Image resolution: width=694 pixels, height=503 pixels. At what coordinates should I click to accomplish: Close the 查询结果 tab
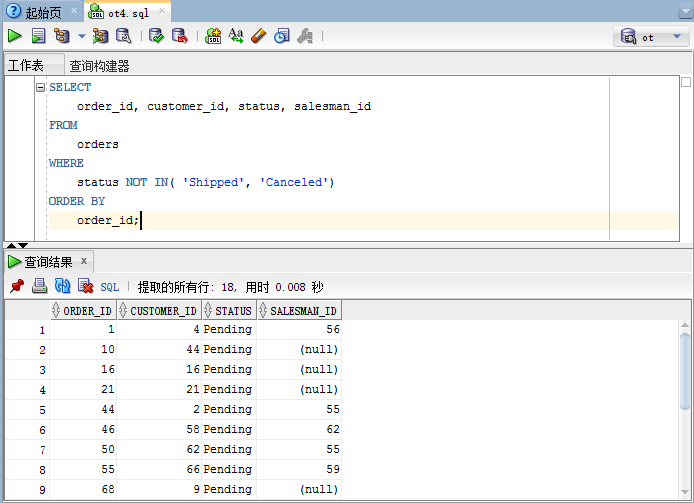point(84,261)
